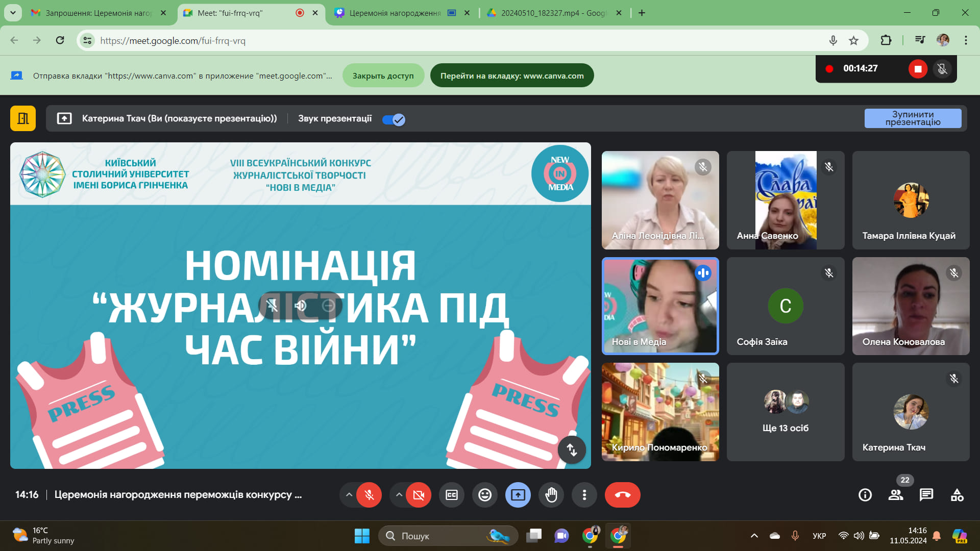The height and width of the screenshot is (551, 980).
Task: Turn on closed captions
Action: [x=452, y=495]
